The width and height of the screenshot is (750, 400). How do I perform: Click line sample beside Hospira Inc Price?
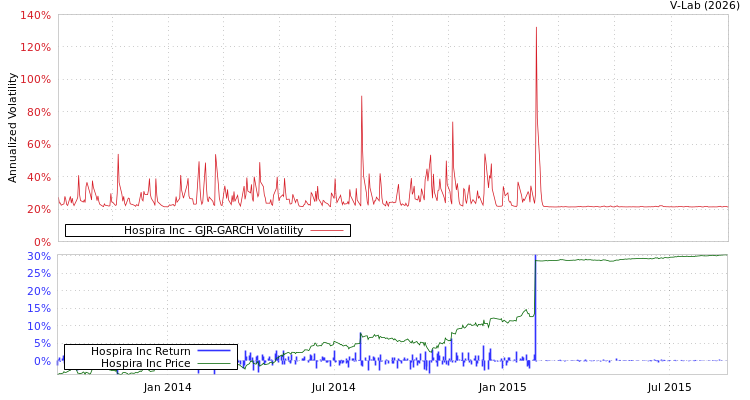coord(213,363)
